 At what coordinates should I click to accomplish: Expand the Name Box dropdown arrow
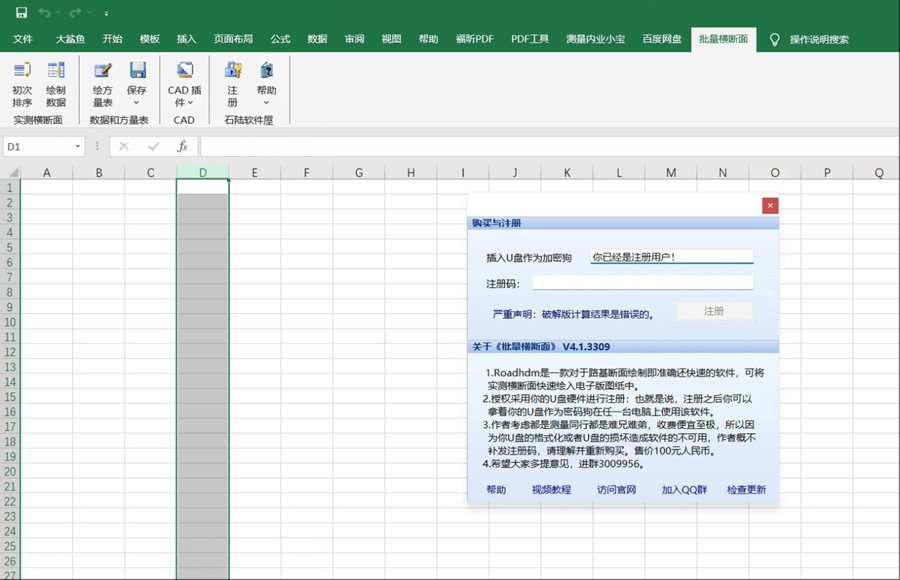(77, 146)
